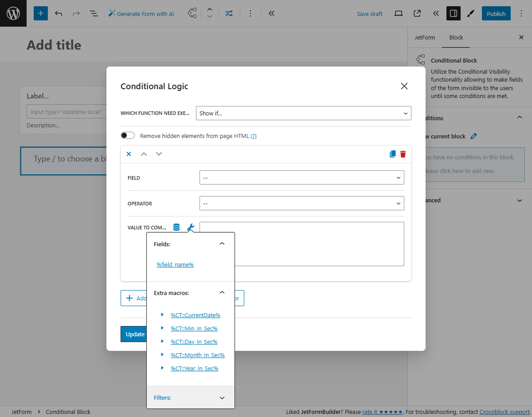Open the Styles paintbrush icon
The image size is (532, 417).
[470, 13]
